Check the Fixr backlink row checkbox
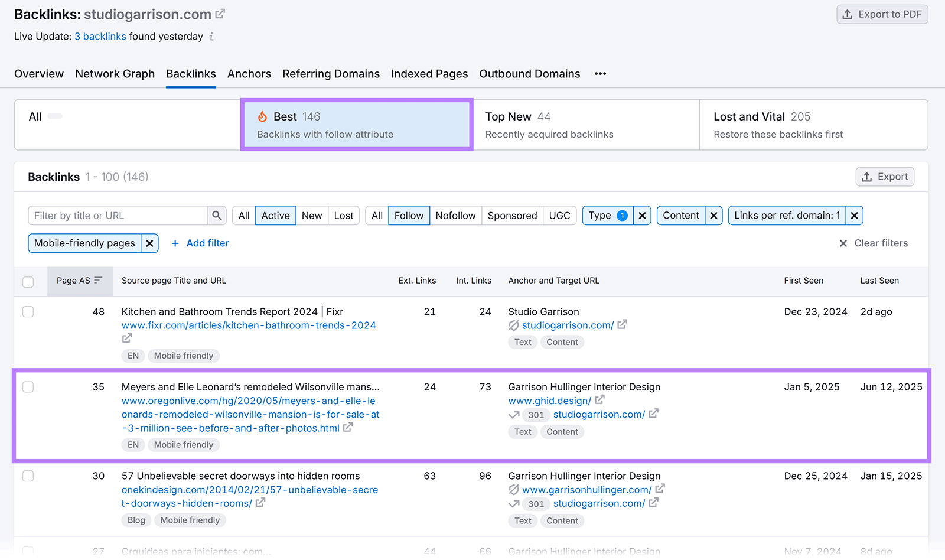The image size is (945, 560). pyautogui.click(x=28, y=311)
